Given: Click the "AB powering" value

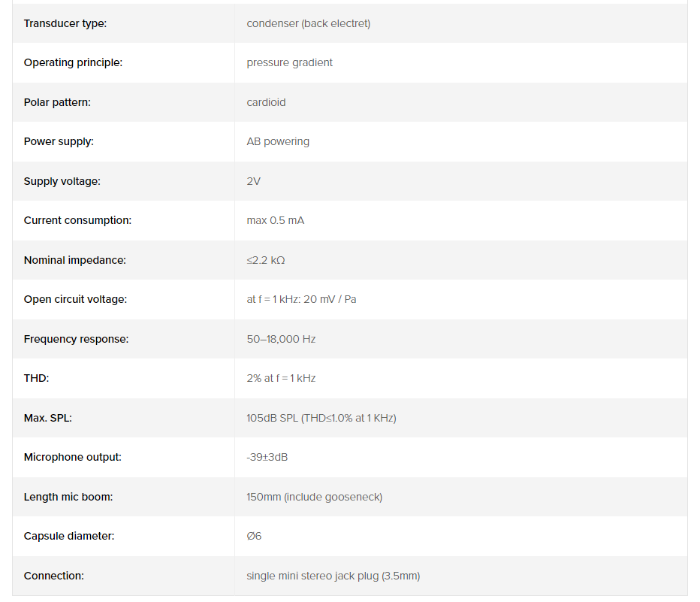Looking at the screenshot, I should click(278, 141).
